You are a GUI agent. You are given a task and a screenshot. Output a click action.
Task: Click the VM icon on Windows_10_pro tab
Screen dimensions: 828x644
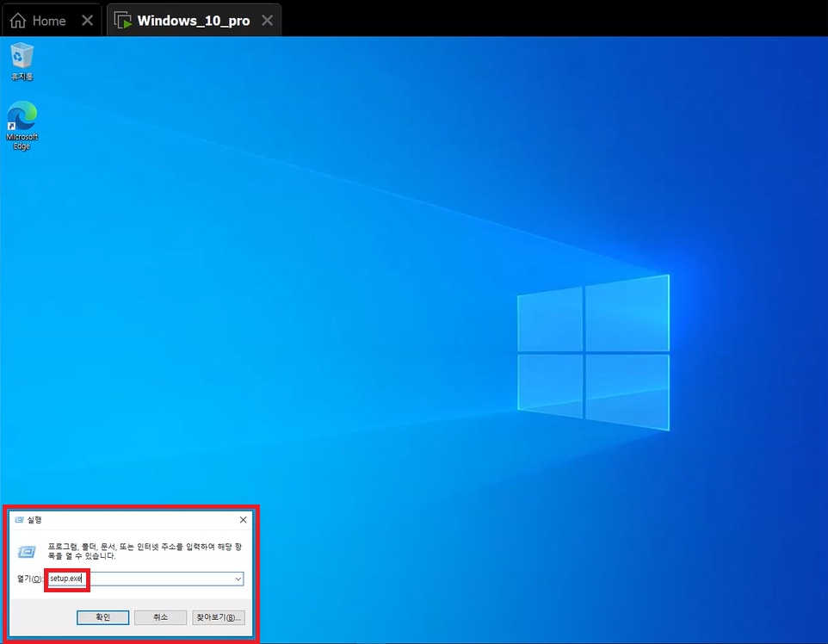[x=122, y=21]
